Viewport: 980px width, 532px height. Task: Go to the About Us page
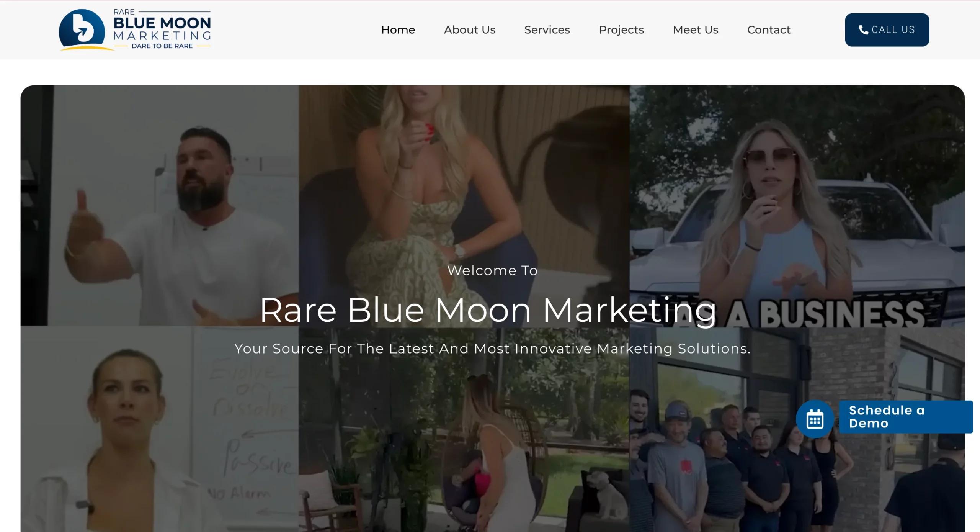(469, 30)
